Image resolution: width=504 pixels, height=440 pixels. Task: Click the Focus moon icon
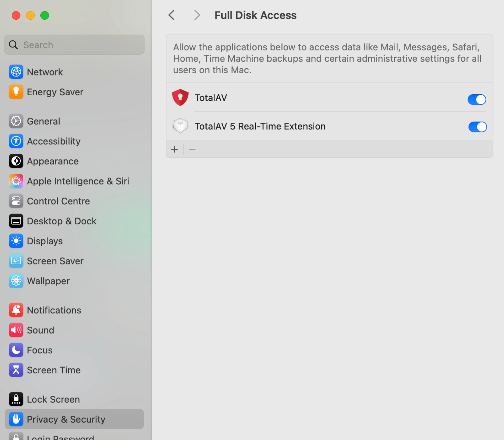[x=16, y=350]
